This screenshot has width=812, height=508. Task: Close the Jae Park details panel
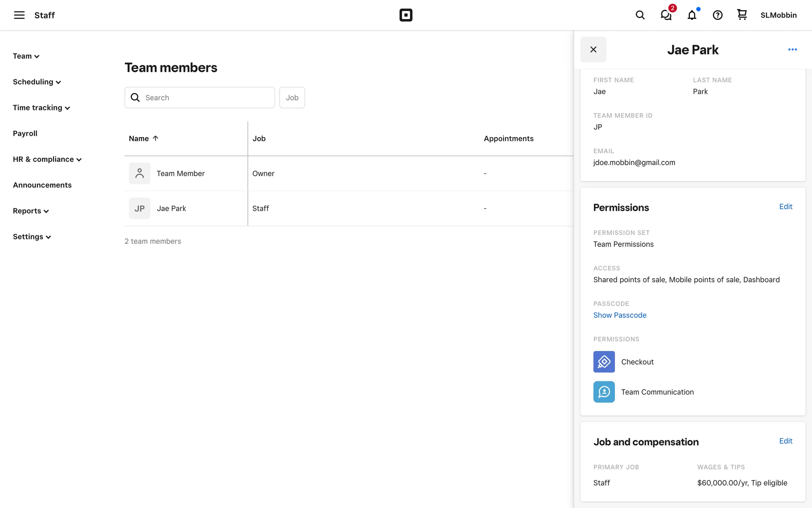tap(593, 50)
